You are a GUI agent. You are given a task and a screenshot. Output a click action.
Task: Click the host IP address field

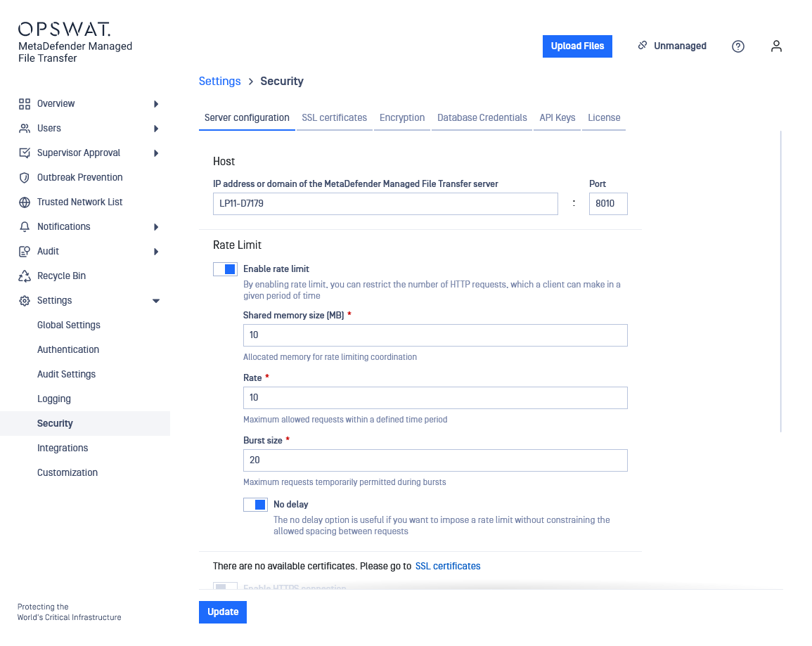click(385, 204)
